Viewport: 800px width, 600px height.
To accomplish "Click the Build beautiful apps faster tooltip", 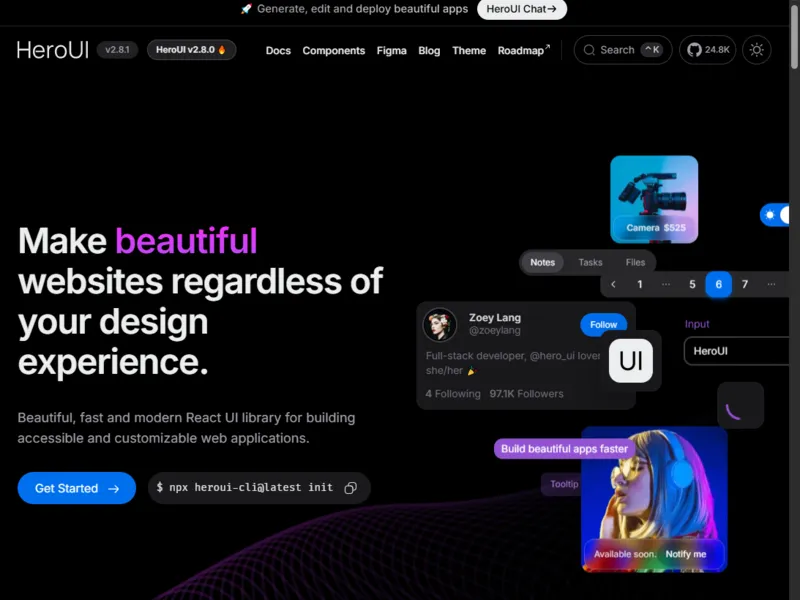I will [x=564, y=449].
